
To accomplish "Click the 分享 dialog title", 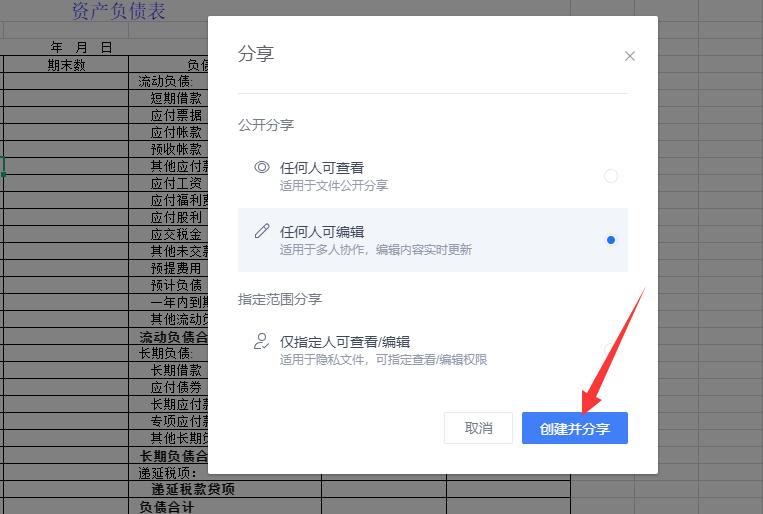I will [256, 54].
